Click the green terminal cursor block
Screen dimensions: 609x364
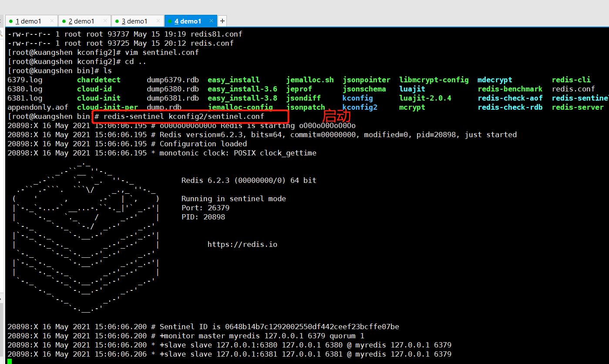(10, 361)
